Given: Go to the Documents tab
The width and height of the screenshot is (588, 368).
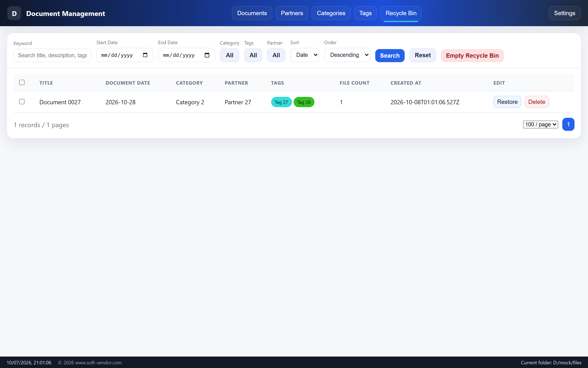Looking at the screenshot, I should click(x=252, y=13).
